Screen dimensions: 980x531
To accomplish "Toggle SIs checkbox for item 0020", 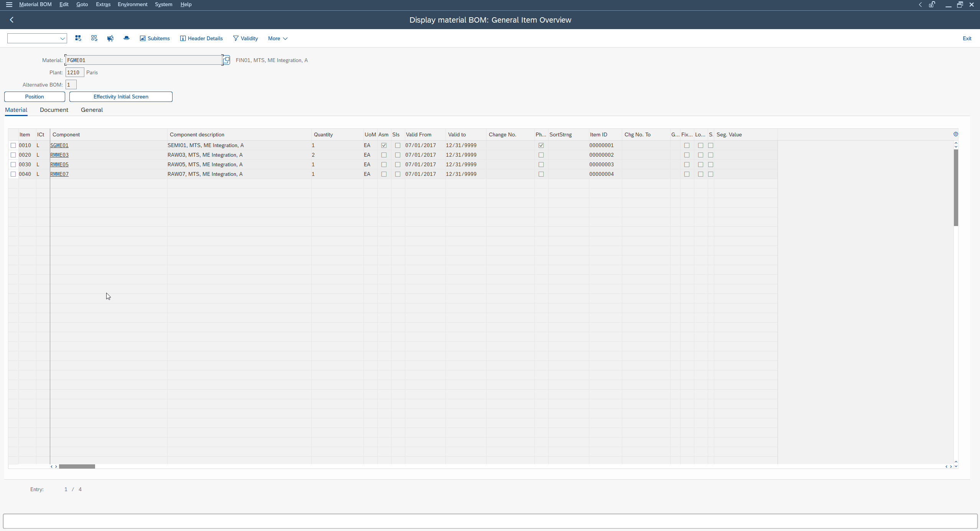I will pos(398,155).
